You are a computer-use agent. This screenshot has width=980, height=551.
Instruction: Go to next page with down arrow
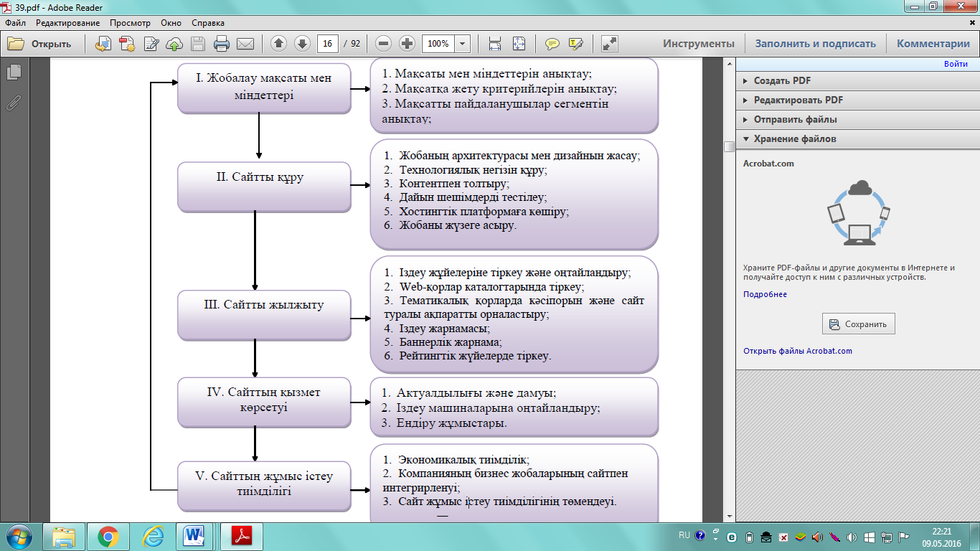302,44
